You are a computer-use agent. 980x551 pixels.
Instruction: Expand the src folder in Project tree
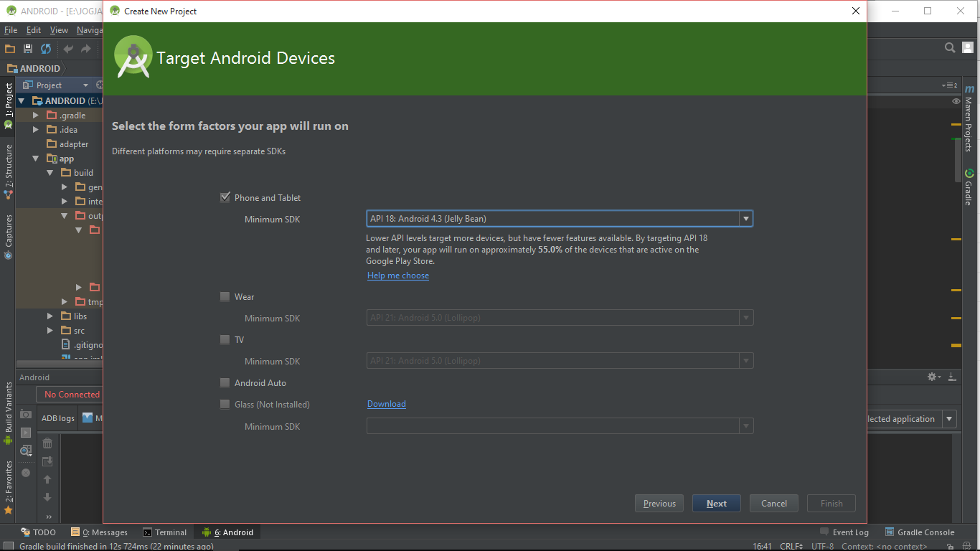[x=49, y=330]
